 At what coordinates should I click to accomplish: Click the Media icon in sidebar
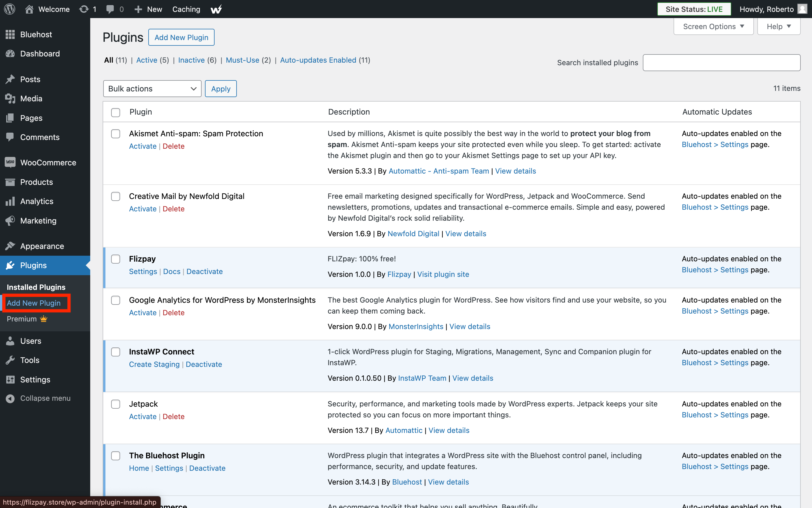(x=10, y=98)
